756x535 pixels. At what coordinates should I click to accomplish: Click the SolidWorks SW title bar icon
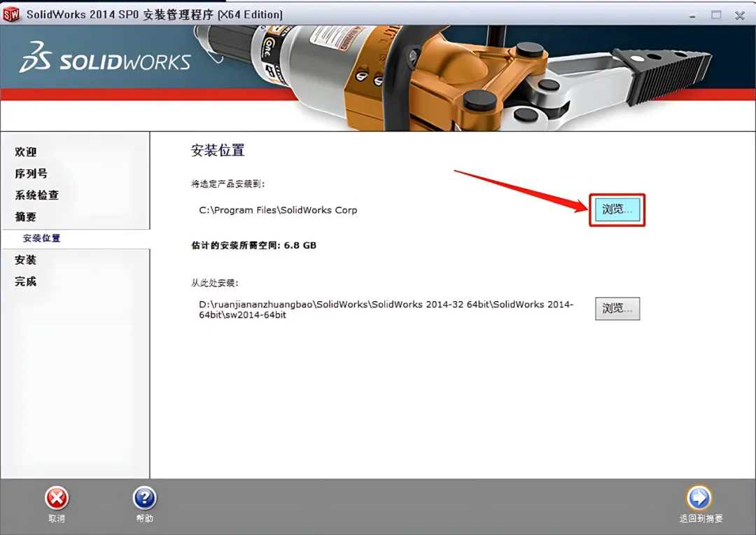(11, 15)
